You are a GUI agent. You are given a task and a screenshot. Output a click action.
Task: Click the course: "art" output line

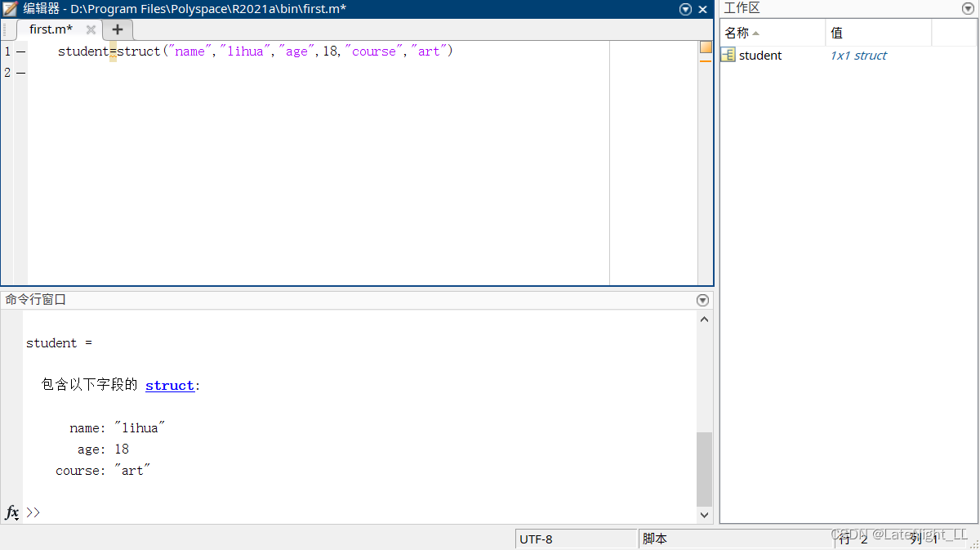[x=104, y=471]
